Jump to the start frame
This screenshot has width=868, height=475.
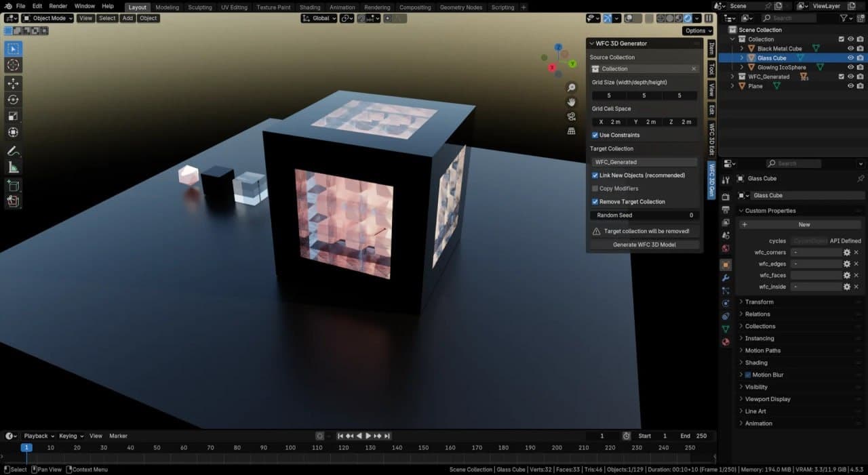pyautogui.click(x=341, y=436)
